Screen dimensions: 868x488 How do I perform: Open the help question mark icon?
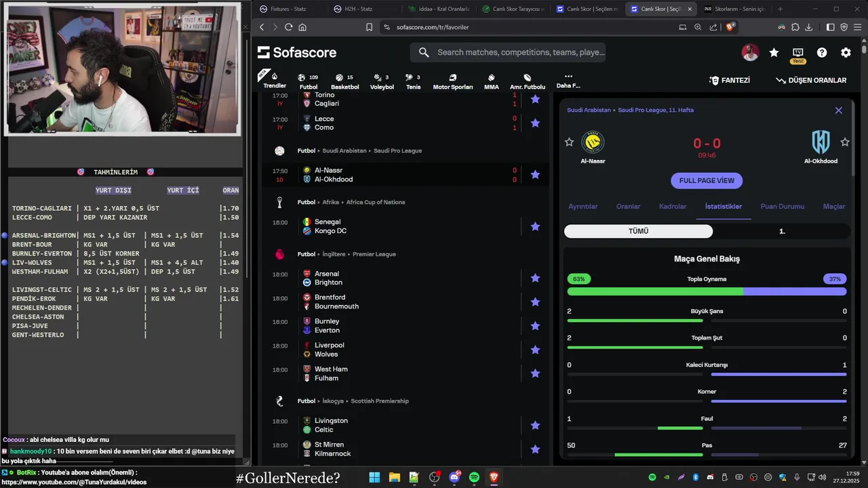click(x=822, y=52)
